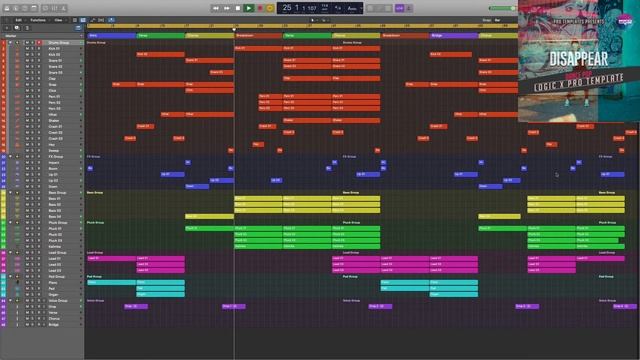Toggle the Inspector icon in control bar
The width and height of the screenshot is (640, 360).
pyautogui.click(x=16, y=8)
